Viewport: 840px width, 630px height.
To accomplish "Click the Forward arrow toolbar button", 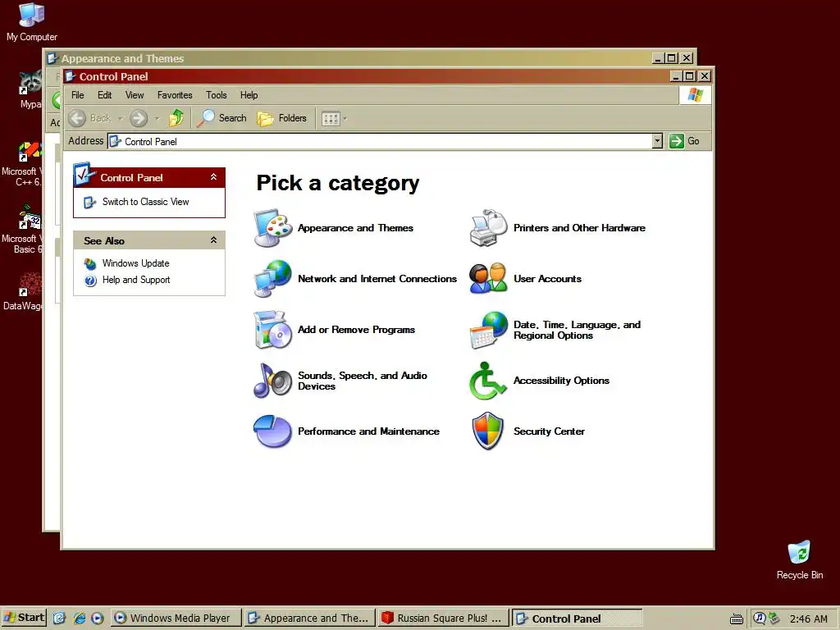I will click(x=139, y=118).
